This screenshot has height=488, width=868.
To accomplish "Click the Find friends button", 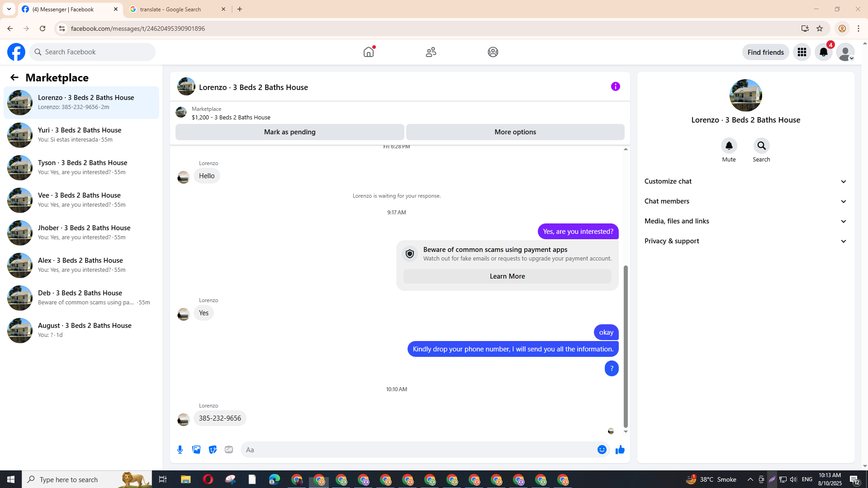I will 765,52.
